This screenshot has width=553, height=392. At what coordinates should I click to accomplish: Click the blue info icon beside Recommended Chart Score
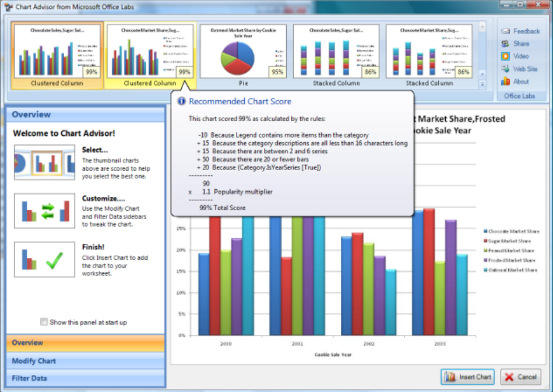[x=181, y=101]
